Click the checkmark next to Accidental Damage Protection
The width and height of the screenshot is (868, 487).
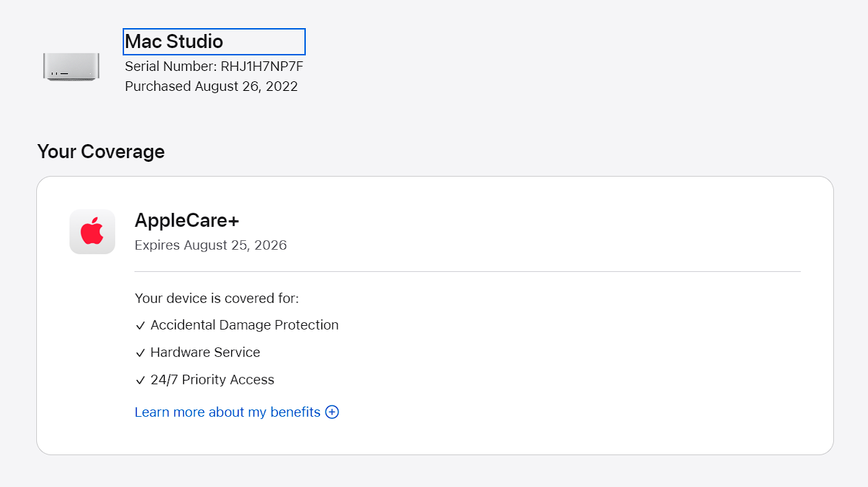point(140,326)
